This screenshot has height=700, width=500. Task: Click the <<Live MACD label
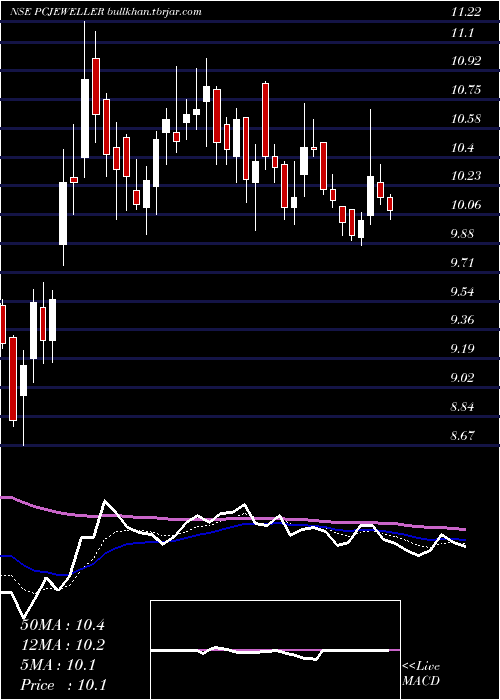[x=421, y=674]
